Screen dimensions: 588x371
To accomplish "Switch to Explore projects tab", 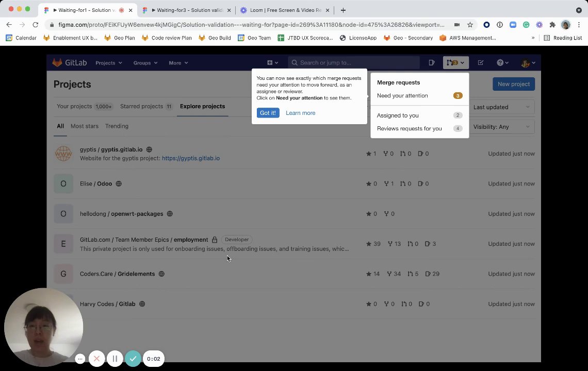I will (x=203, y=107).
